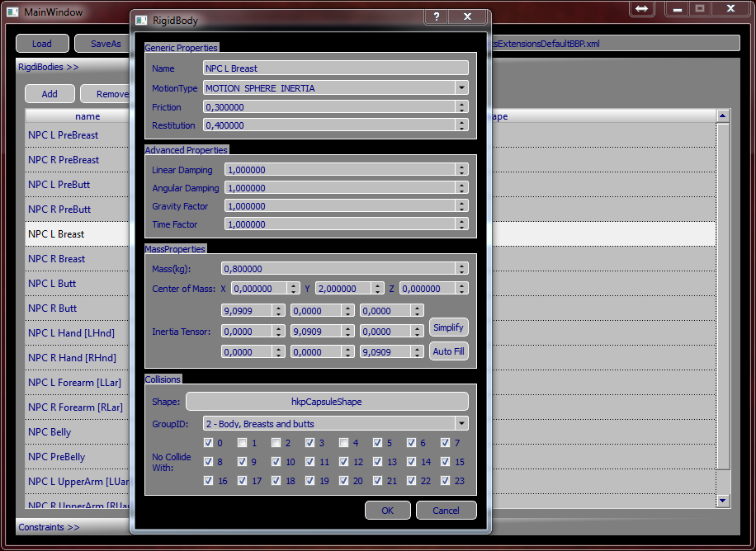Screen dimensions: 756x551
Task: Click the Time Factor spinner arrows
Action: tap(461, 224)
